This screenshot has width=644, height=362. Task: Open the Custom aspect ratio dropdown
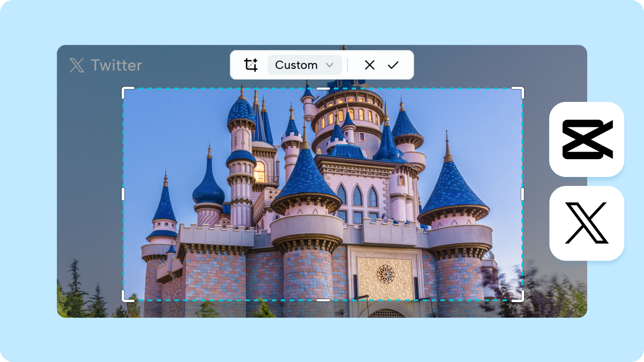click(x=305, y=65)
